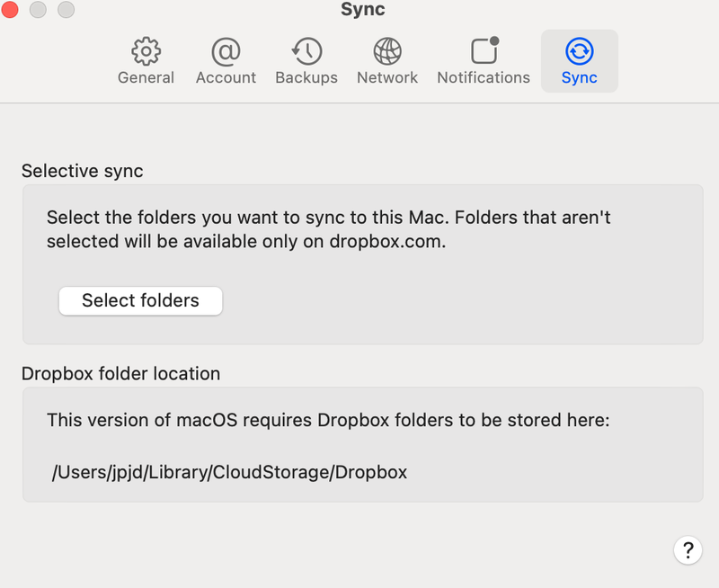Screen dimensions: 719x588
Task: Click the Dropbox folder path text
Action: coord(230,472)
